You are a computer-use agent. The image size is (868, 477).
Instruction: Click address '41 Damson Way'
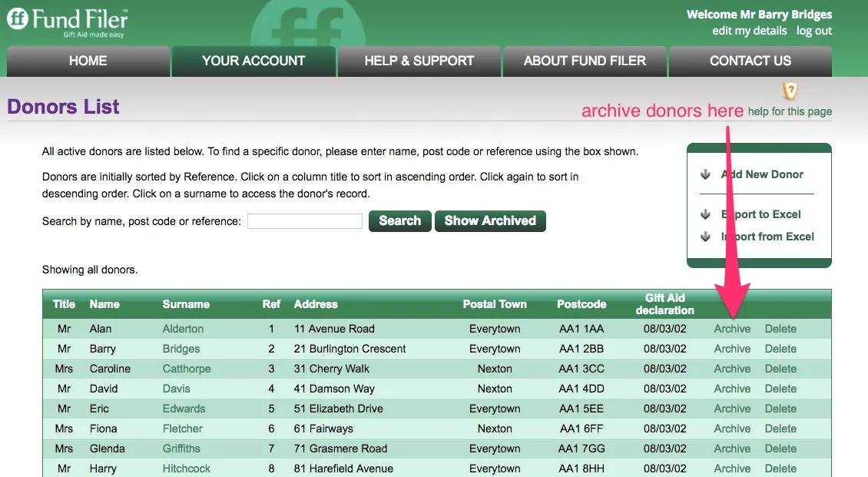click(x=334, y=389)
